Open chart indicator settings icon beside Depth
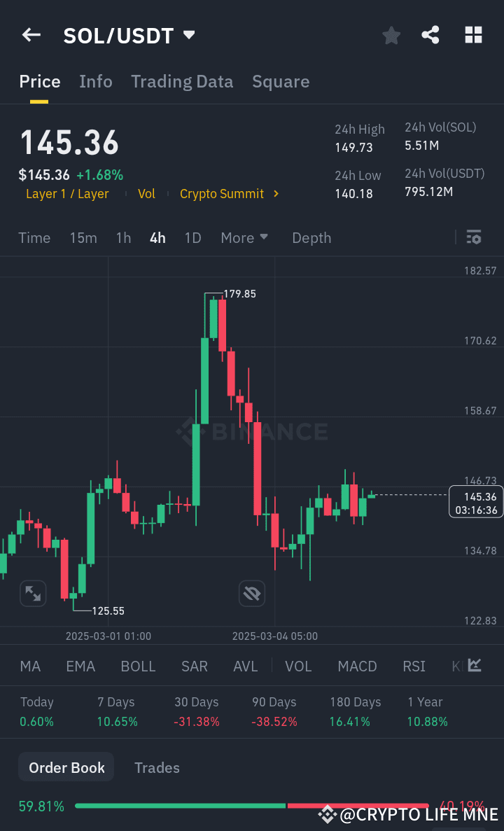 474,237
